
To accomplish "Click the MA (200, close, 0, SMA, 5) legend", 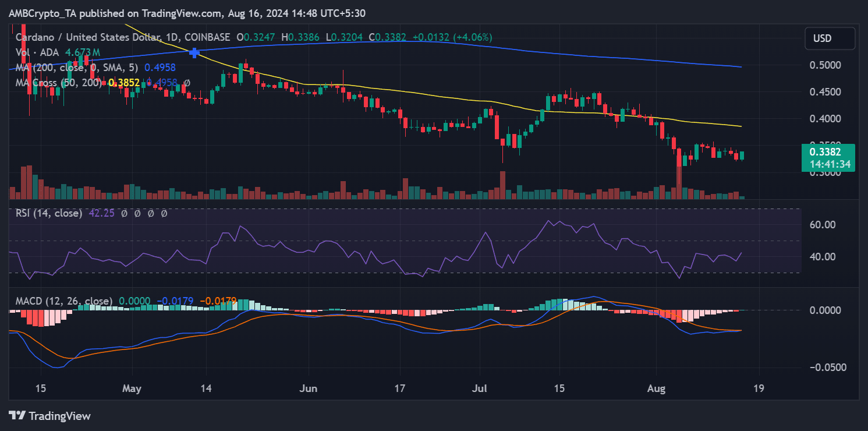I will [x=78, y=68].
